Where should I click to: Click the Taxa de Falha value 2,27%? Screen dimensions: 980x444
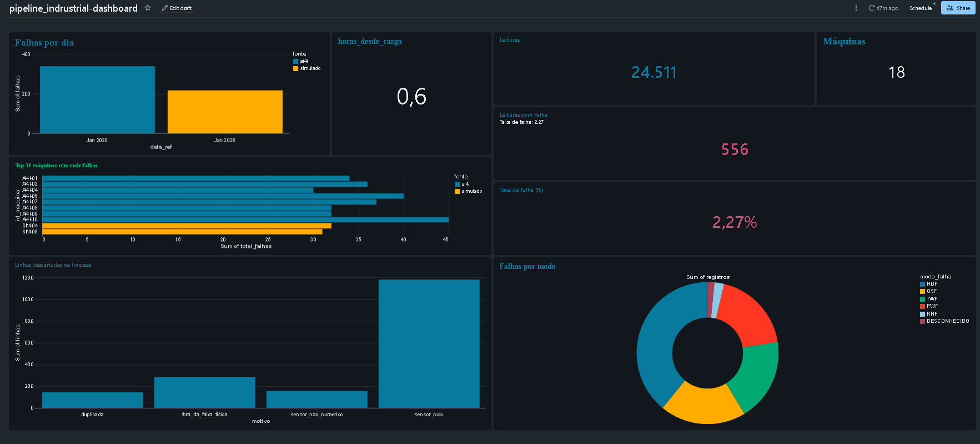(x=735, y=222)
